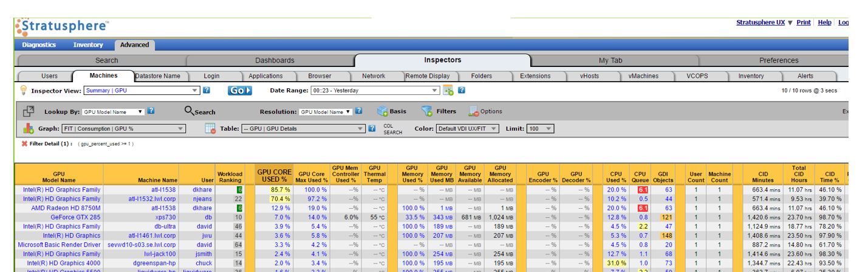Click the yellow 85.7 % GPU core cell
868x272 pixels.
click(x=273, y=190)
